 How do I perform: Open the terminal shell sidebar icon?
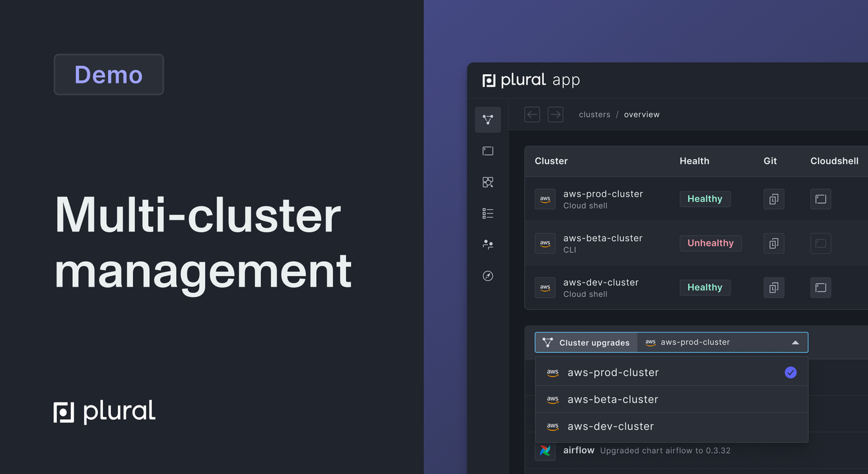488,151
